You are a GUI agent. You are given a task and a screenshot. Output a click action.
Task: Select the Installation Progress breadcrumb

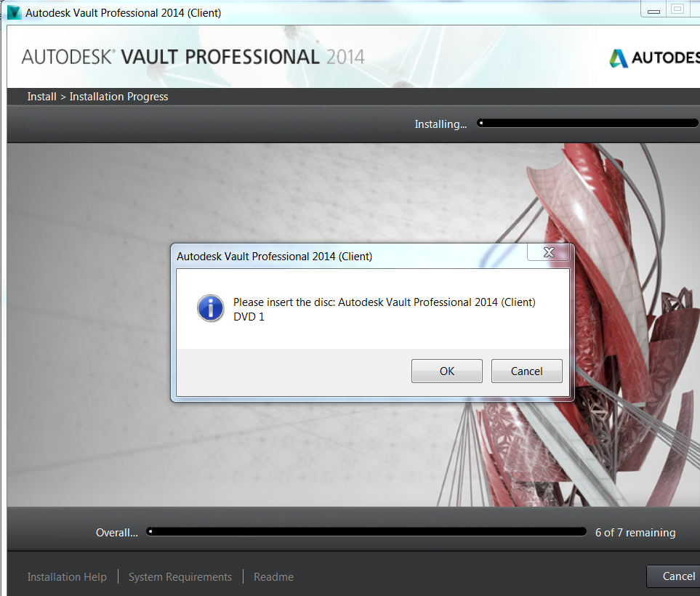118,96
